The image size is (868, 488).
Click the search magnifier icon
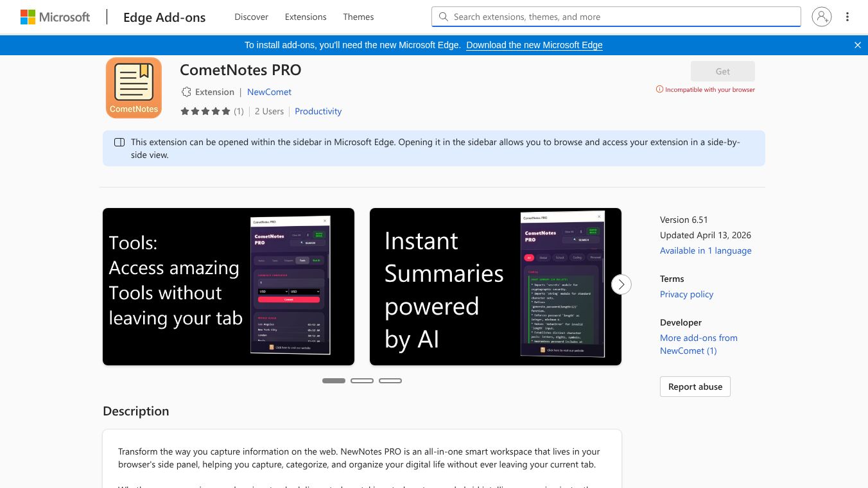tap(443, 17)
